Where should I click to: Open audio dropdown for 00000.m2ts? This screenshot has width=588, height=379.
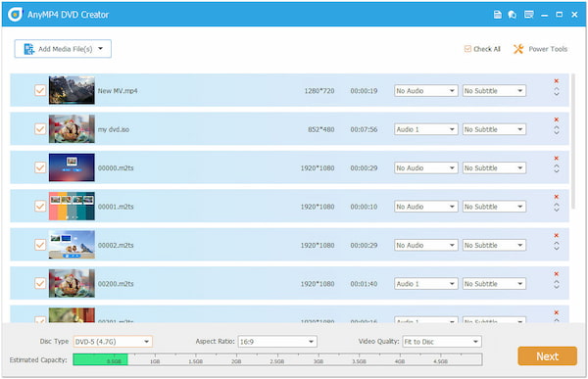pos(426,167)
